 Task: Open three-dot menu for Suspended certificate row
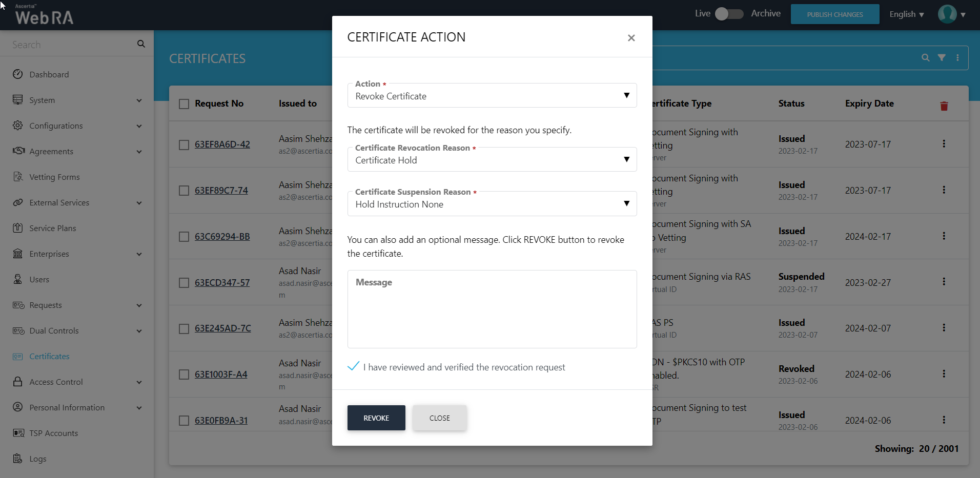coord(944,282)
